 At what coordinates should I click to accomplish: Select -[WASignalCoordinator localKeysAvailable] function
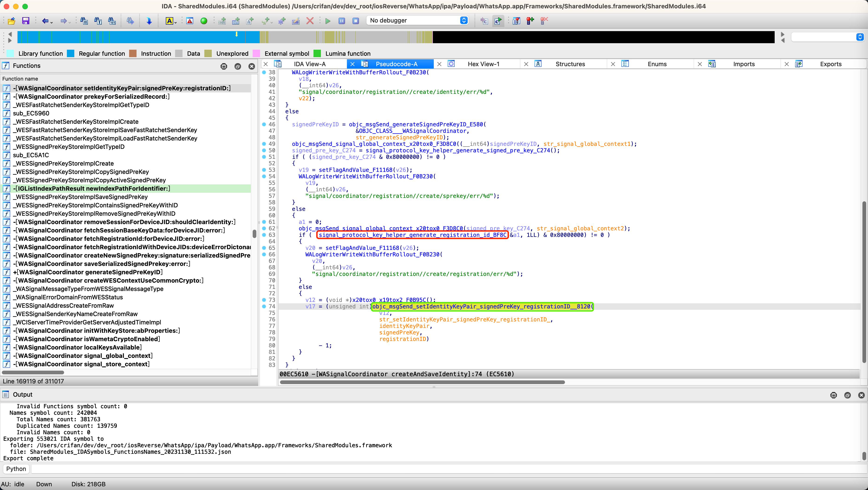coord(125,347)
